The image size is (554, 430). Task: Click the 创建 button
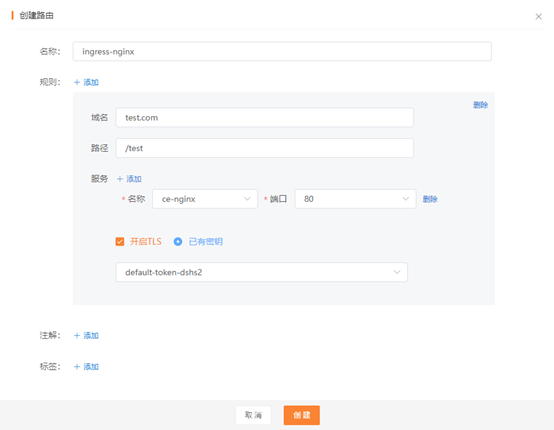click(301, 415)
